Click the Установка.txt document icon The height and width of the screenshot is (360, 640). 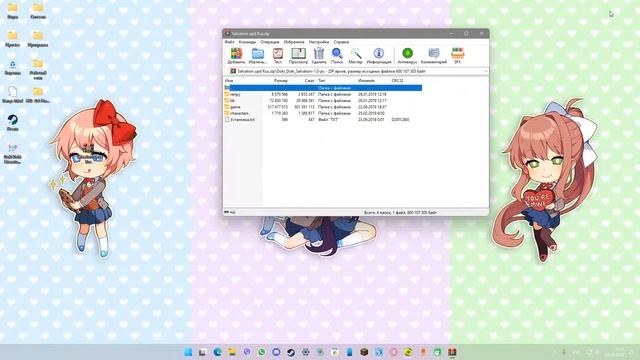coord(227,120)
